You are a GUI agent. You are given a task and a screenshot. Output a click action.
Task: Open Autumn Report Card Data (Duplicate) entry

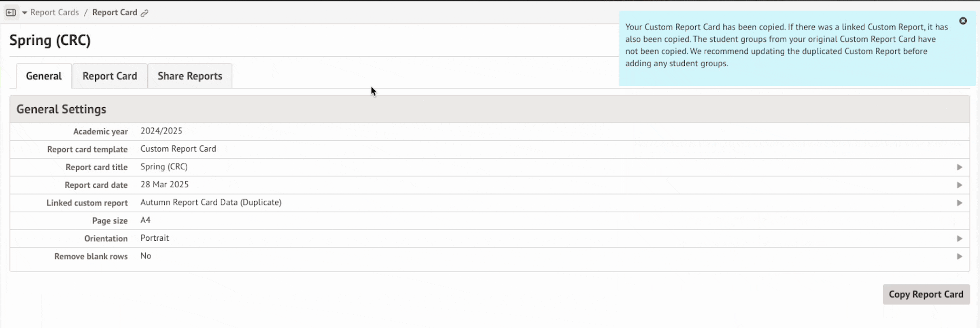point(210,203)
